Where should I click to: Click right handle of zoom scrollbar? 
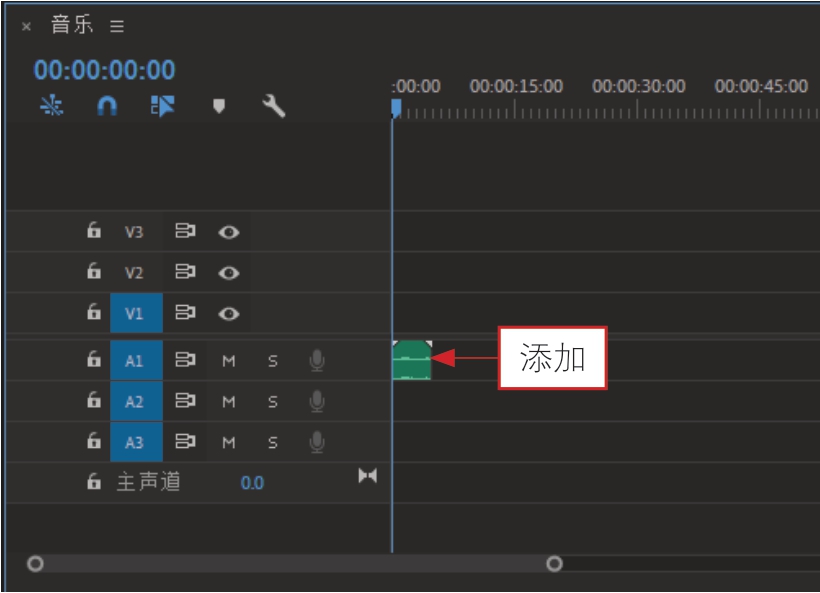click(x=554, y=564)
